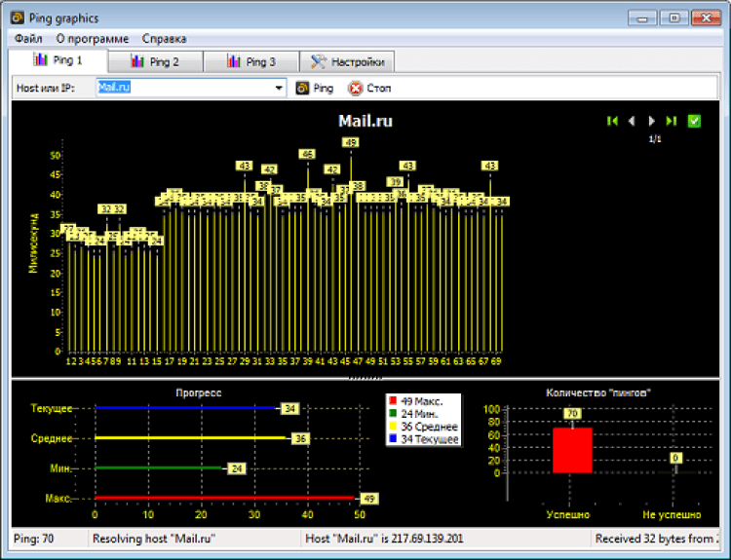The height and width of the screenshot is (560, 731).
Task: Open the Настройки settings tab
Action: pyautogui.click(x=347, y=61)
